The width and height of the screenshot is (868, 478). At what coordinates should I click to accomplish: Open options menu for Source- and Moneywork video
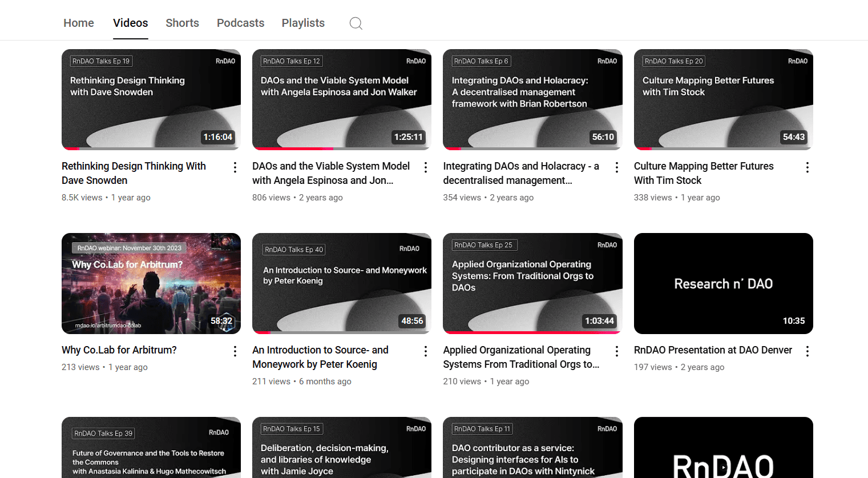coord(425,351)
